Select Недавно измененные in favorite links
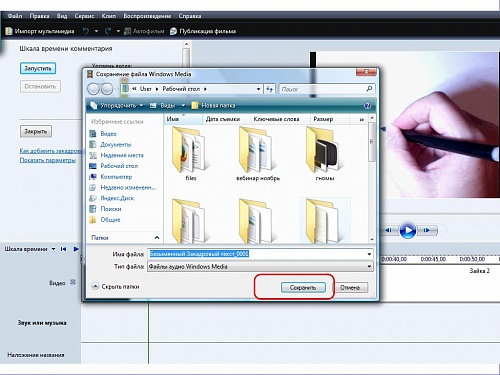This screenshot has width=500, height=375. [123, 187]
